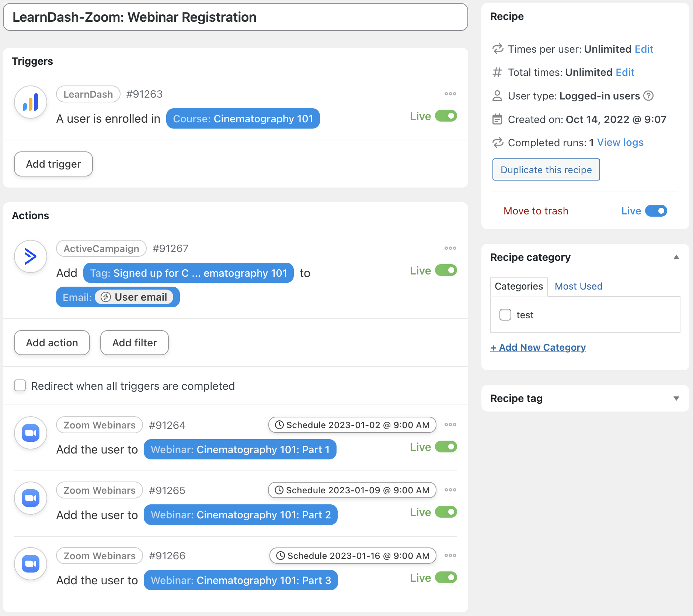Viewport: 693px width, 616px height.
Task: Click the Total times hash icon
Action: click(498, 72)
